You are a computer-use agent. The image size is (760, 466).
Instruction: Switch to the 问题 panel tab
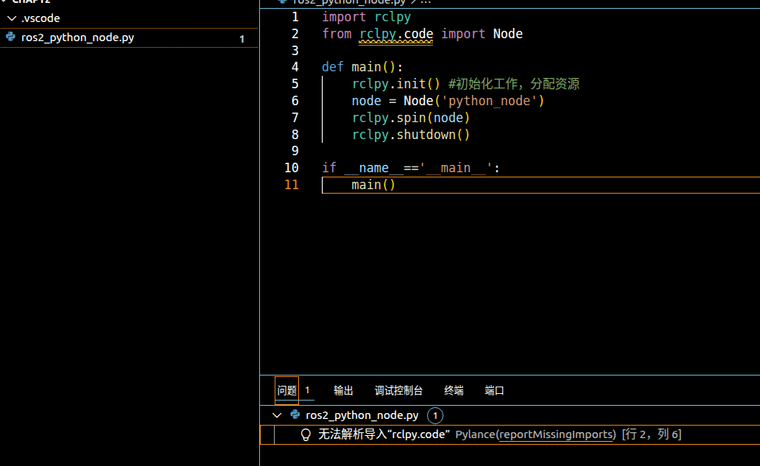tap(286, 390)
